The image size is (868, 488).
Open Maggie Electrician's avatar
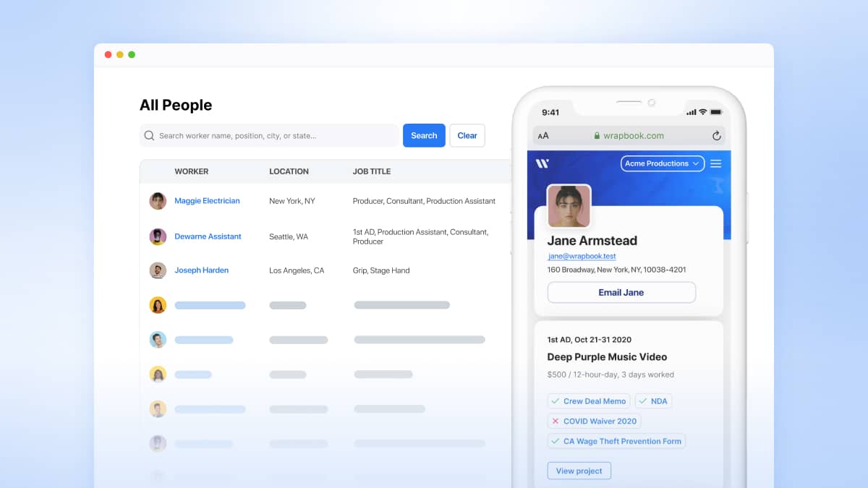[158, 201]
